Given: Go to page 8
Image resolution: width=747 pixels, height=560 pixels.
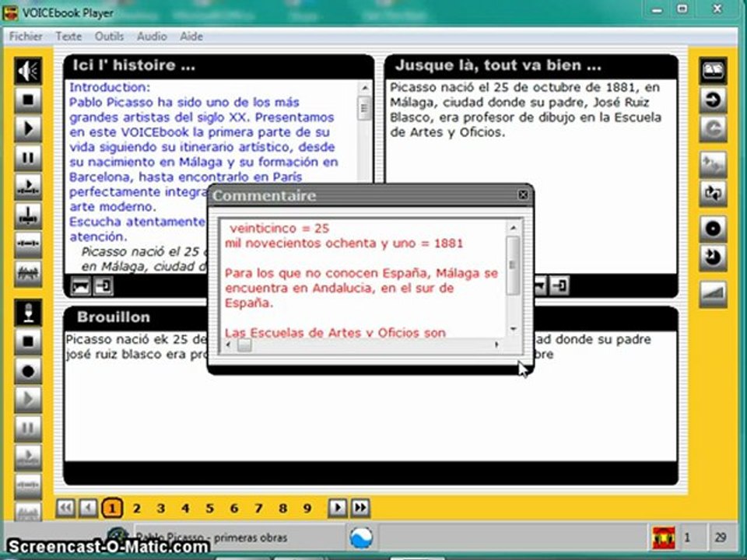Looking at the screenshot, I should coord(283,509).
